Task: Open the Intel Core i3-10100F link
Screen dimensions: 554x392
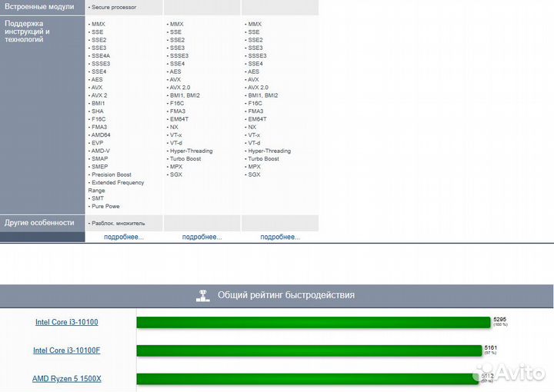Action: point(67,350)
